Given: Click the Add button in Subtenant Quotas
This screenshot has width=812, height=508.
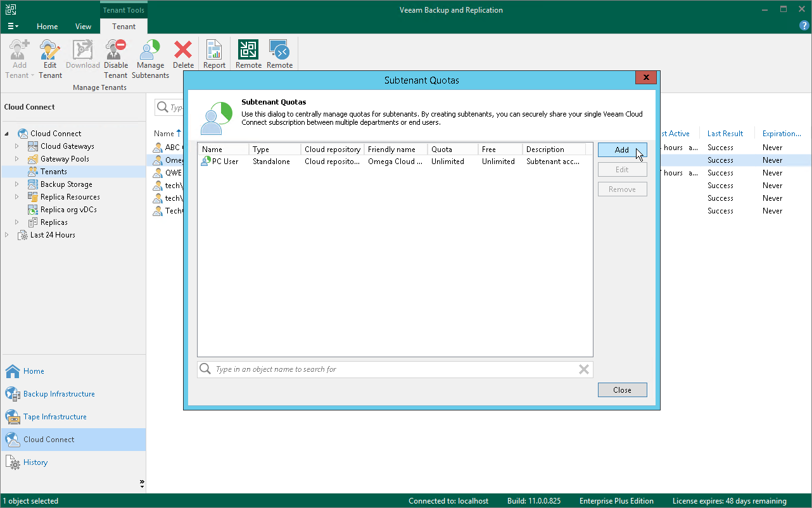Looking at the screenshot, I should click(622, 150).
